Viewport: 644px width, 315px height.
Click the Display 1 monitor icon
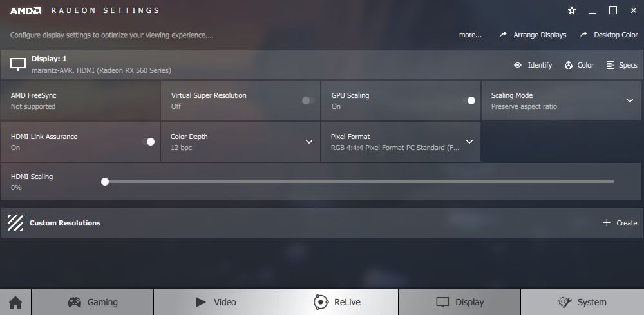(18, 64)
